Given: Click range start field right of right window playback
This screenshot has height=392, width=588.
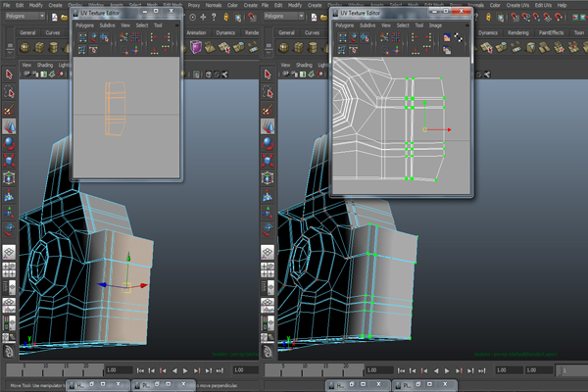Looking at the screenshot, I should pyautogui.click(x=510, y=370).
